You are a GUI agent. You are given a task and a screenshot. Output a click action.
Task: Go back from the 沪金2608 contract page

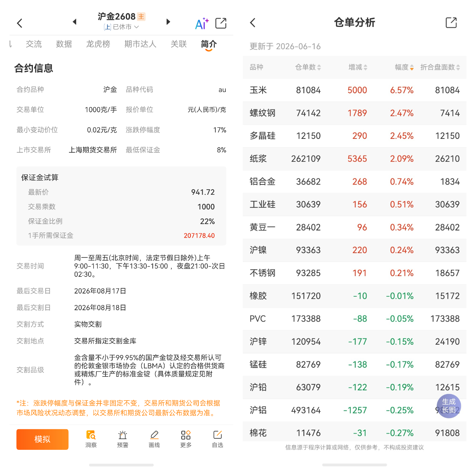pos(19,23)
